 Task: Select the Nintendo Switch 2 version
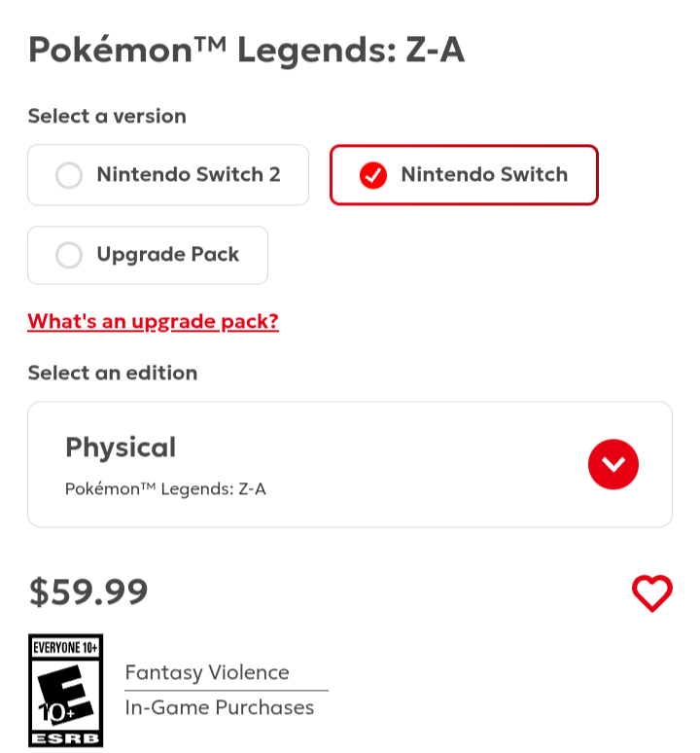[168, 175]
